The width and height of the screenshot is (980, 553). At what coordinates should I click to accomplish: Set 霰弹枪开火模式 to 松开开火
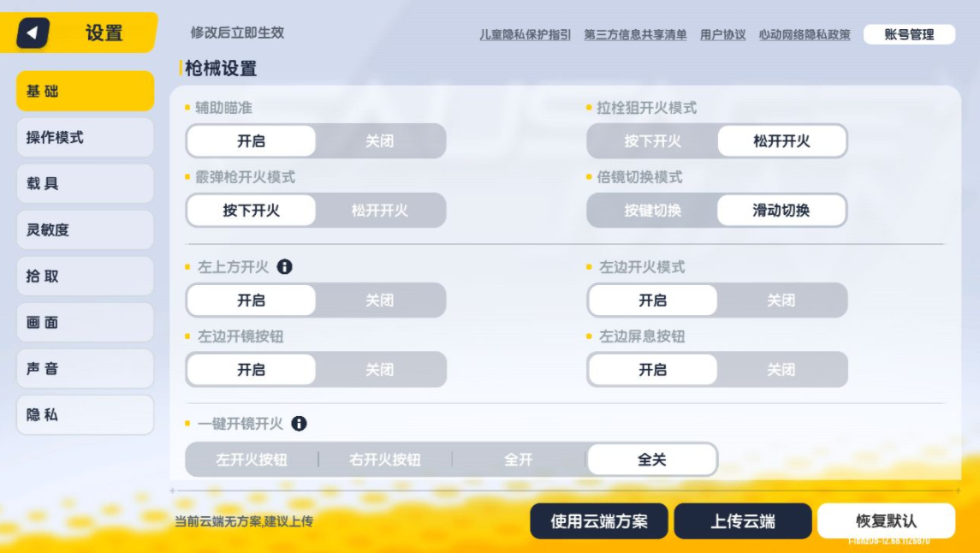click(380, 211)
